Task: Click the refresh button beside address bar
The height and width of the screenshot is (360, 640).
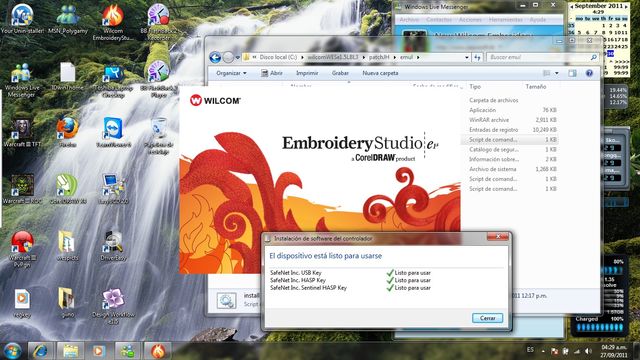Action: [477, 58]
